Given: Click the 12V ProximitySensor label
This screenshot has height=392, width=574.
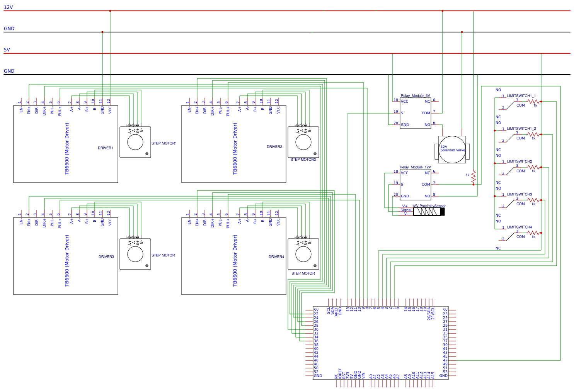Looking at the screenshot, I should click(x=429, y=206).
